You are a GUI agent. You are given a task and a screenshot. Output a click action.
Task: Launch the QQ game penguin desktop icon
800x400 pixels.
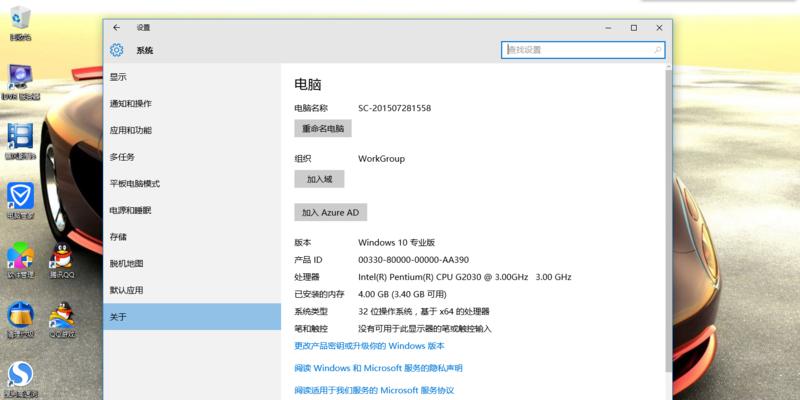62,320
